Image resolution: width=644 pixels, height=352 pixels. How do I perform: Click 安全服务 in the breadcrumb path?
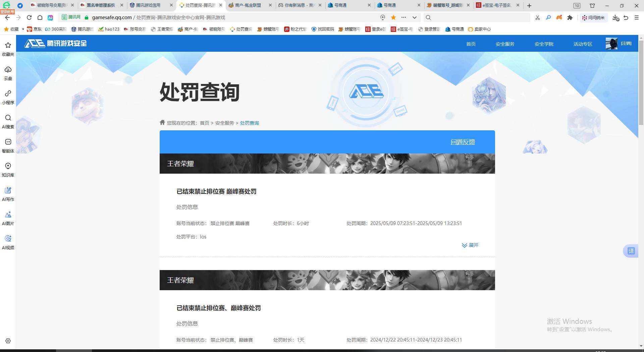pos(224,123)
